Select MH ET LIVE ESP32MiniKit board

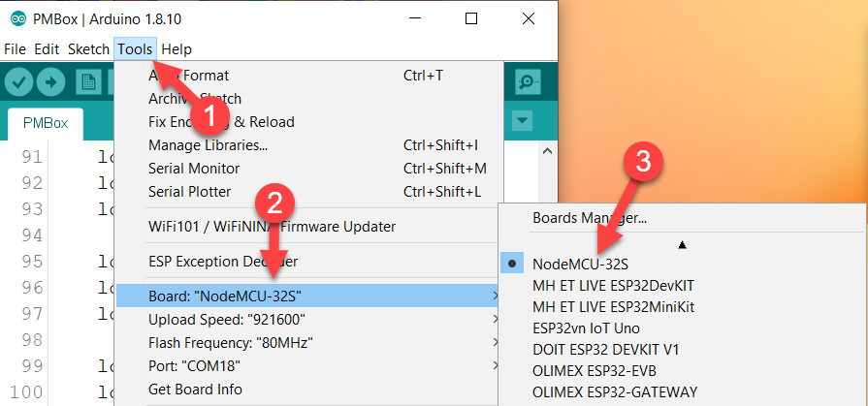coord(682,306)
